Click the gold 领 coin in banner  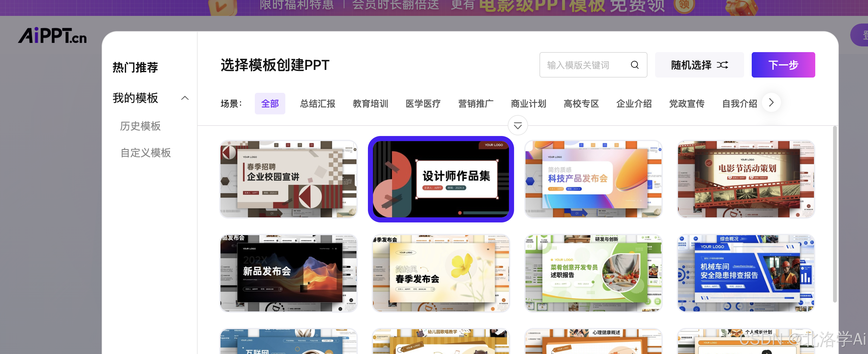[x=684, y=5]
